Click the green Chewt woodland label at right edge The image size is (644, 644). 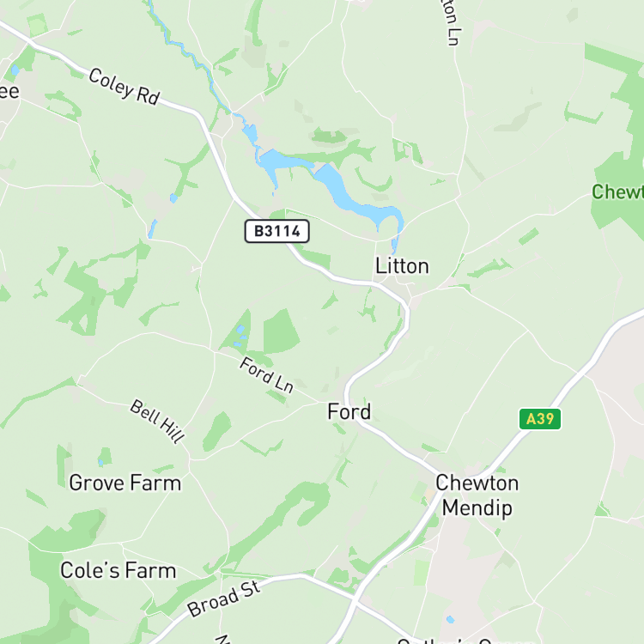617,191
